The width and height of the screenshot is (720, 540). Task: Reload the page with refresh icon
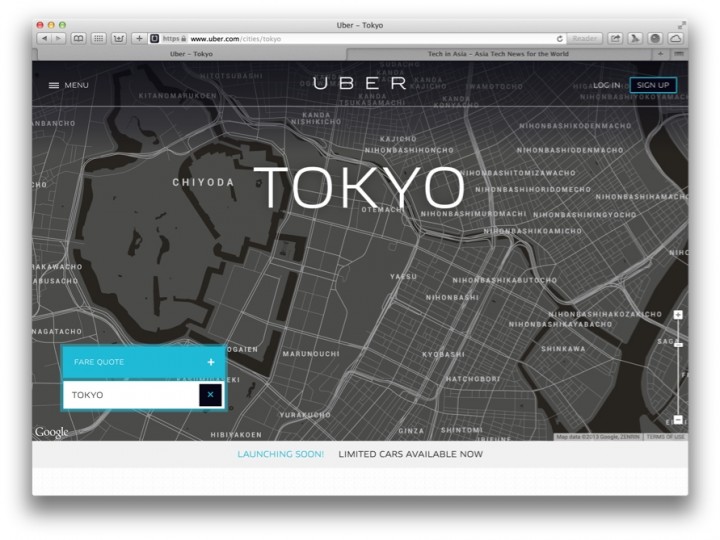tap(559, 39)
